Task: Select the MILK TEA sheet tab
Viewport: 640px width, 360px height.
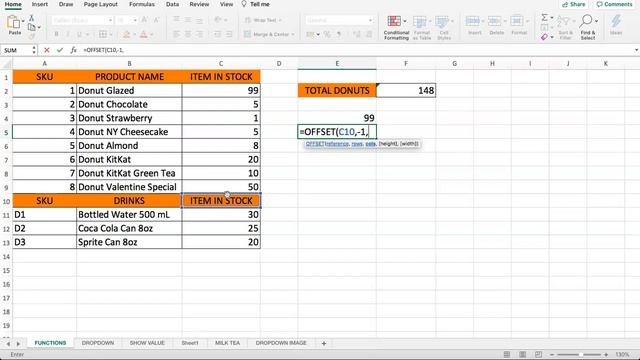Action: [227, 343]
